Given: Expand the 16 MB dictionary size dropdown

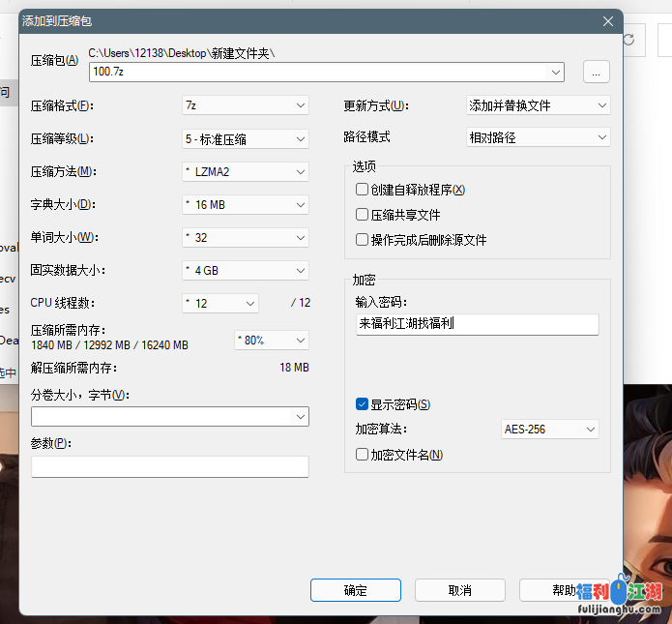Looking at the screenshot, I should 245,205.
